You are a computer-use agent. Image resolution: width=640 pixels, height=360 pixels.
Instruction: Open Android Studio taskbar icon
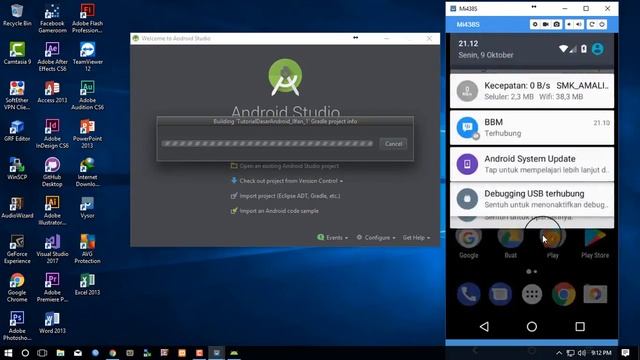pos(234,353)
